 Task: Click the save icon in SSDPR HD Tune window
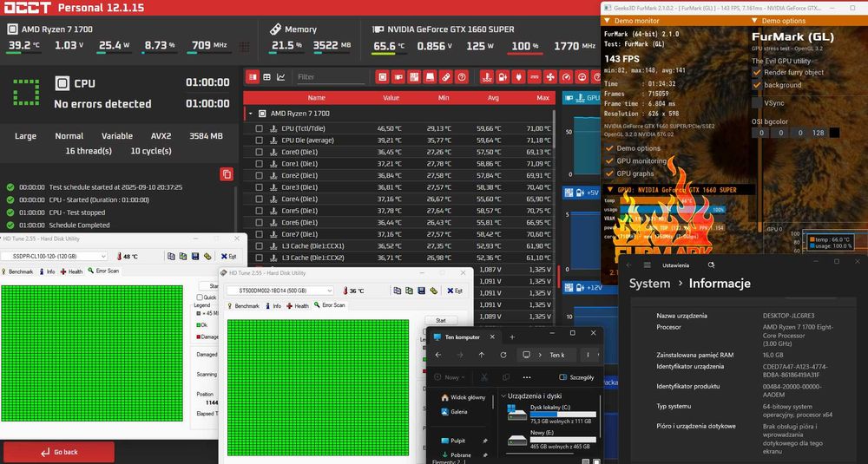coord(195,257)
